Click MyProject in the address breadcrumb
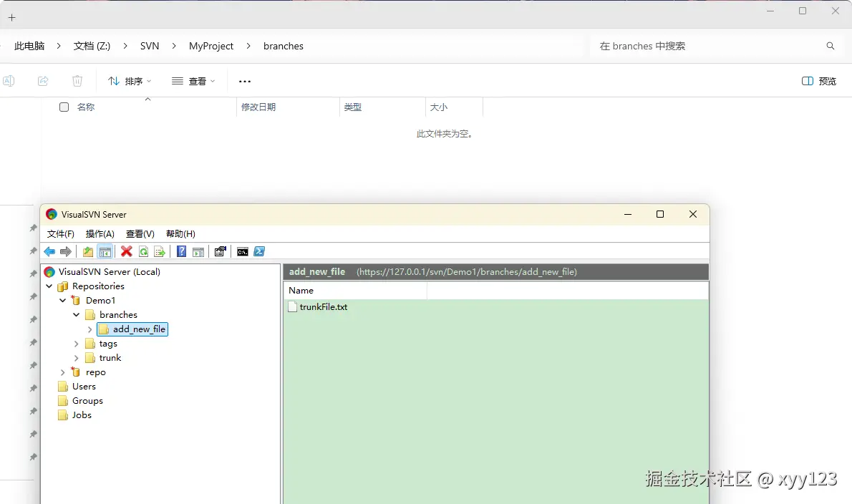The width and height of the screenshot is (852, 504). coord(211,46)
